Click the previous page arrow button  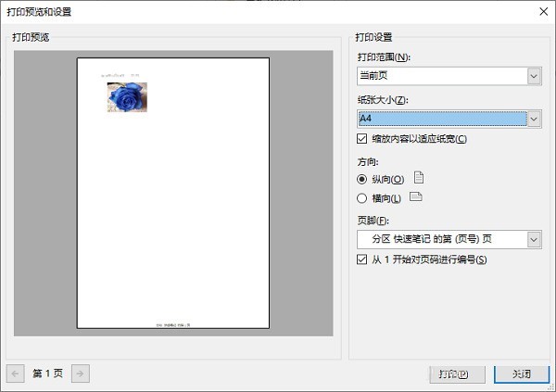[15, 373]
